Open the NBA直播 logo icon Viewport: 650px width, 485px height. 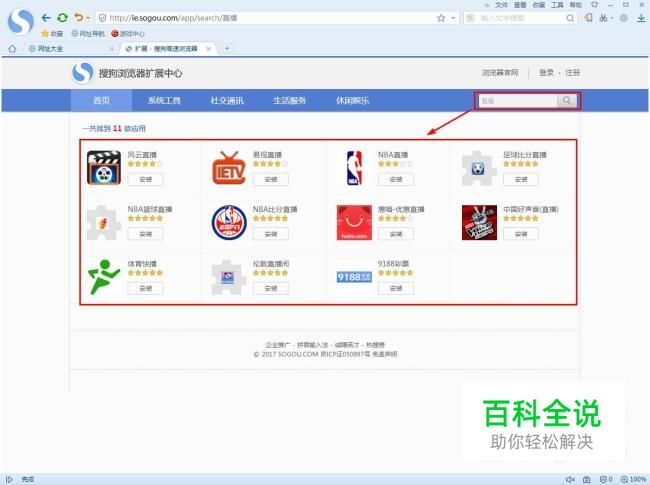click(354, 168)
